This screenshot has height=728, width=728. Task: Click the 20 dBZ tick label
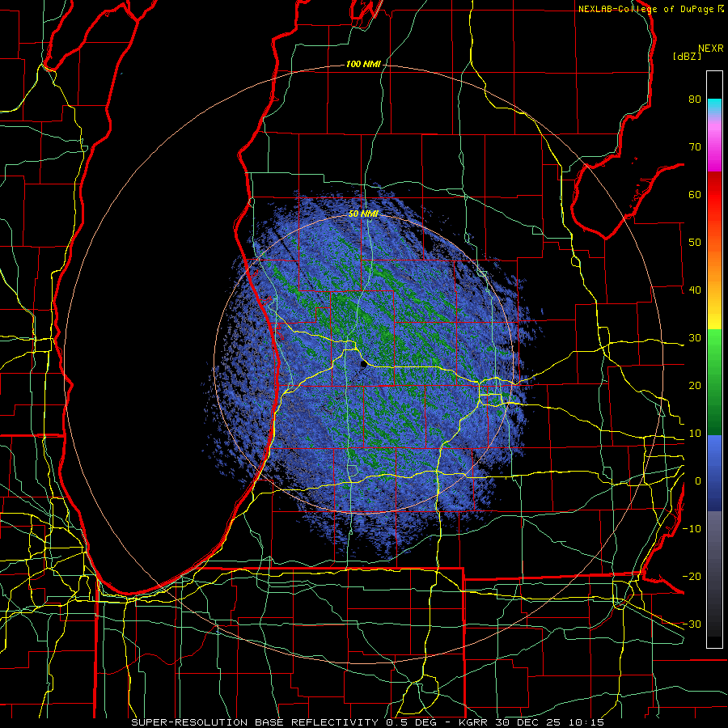coord(695,386)
